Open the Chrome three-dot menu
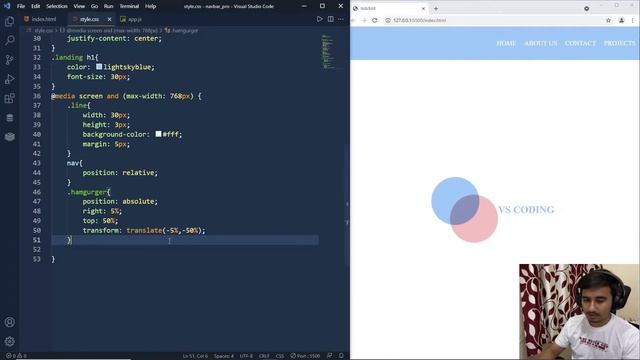The width and height of the screenshot is (640, 360). click(x=633, y=20)
